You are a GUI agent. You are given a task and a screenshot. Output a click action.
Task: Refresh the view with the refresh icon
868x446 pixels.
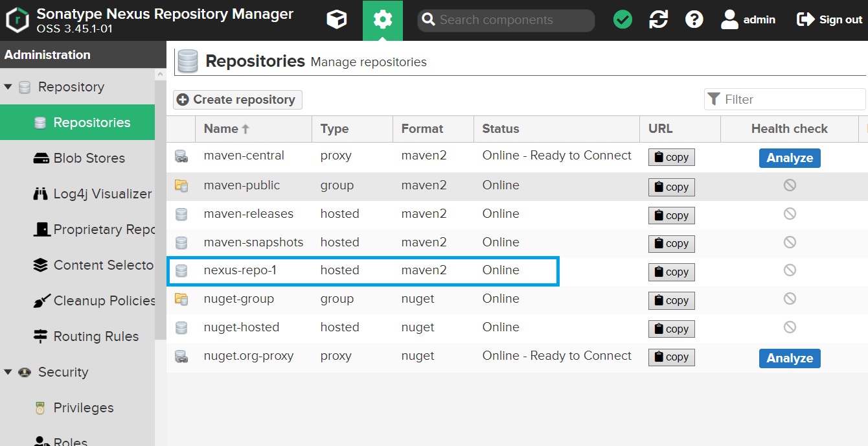point(659,20)
